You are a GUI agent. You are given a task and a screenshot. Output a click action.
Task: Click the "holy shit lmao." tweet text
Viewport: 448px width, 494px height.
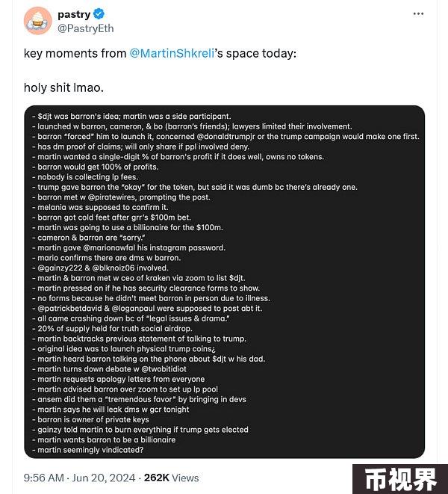coord(63,87)
